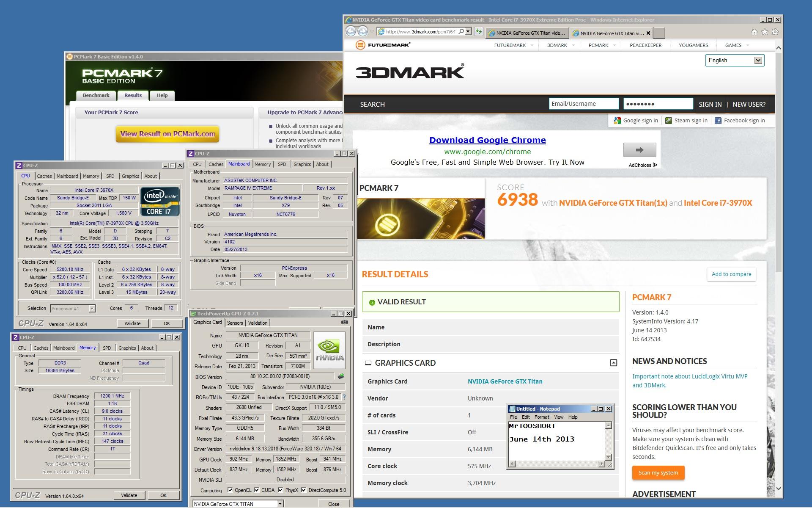Open the GPU selection dropdown in GPU-Z
This screenshot has height=508, width=812.
(x=238, y=504)
